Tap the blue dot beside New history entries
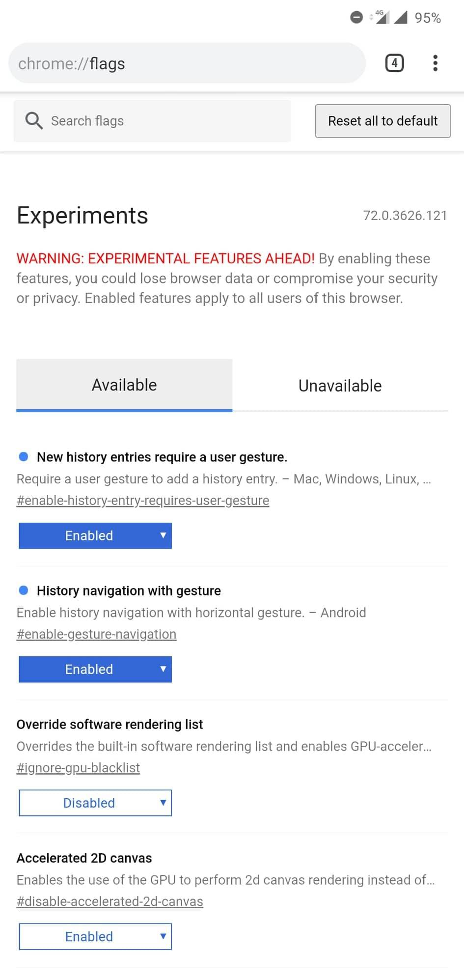 coord(24,456)
